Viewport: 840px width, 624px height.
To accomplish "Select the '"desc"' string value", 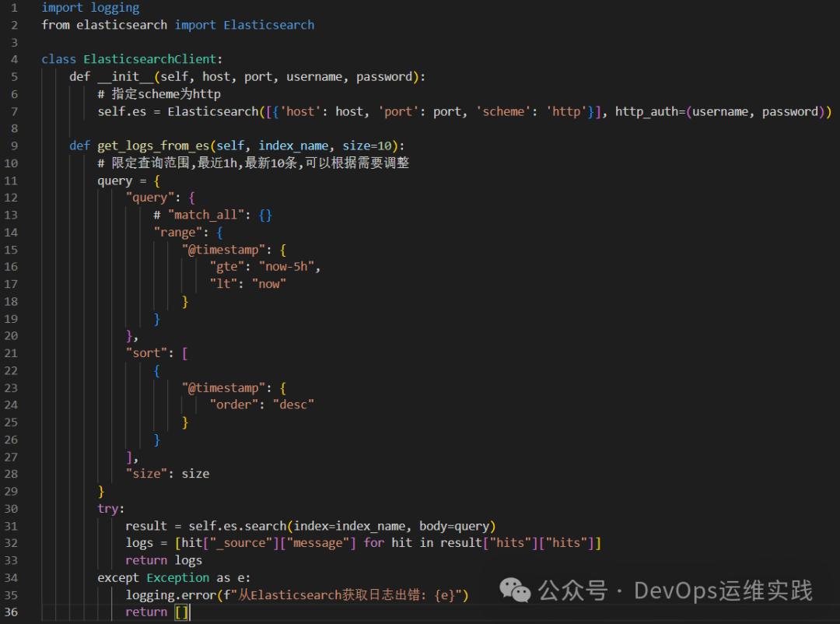I will (x=293, y=405).
